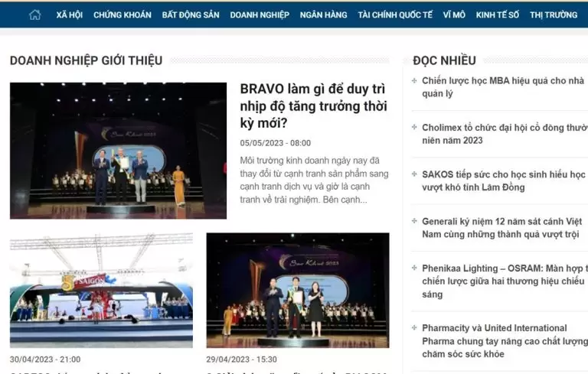This screenshot has height=374, width=588.
Task: Select the BRAVO article date 05/05/2023 - 08:00
Action: pos(276,143)
